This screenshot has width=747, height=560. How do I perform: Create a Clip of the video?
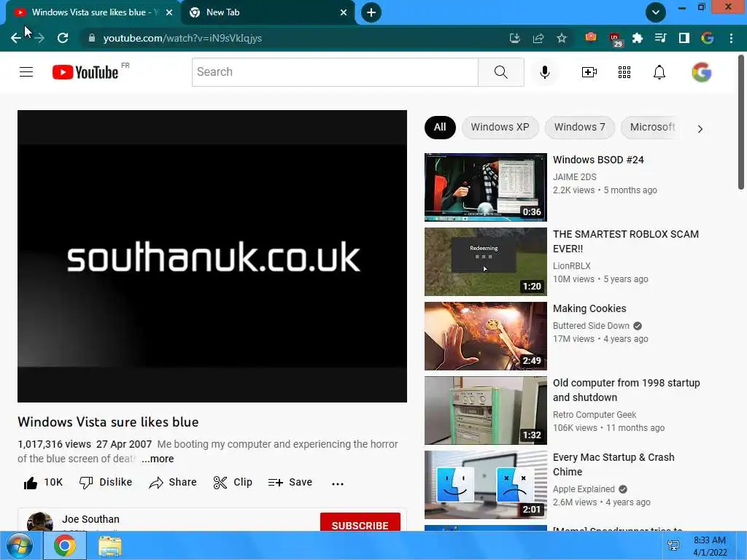click(x=233, y=483)
